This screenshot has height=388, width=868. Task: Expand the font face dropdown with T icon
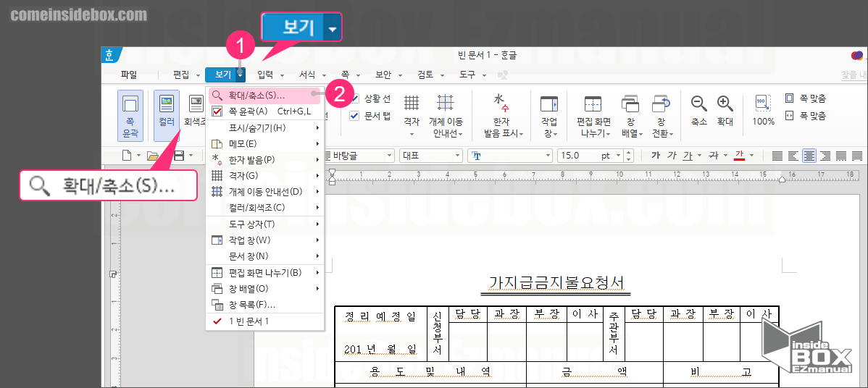pos(548,156)
